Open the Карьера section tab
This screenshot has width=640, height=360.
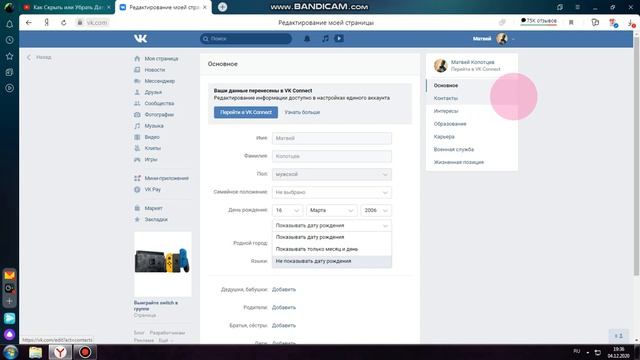pos(472,137)
